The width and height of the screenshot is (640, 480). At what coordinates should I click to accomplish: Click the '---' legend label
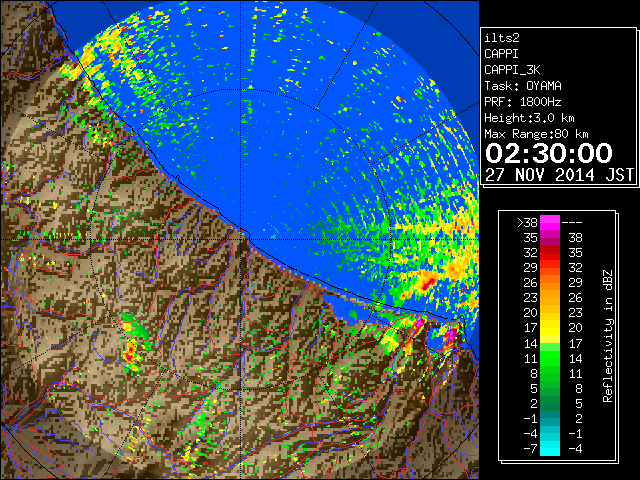click(x=572, y=223)
